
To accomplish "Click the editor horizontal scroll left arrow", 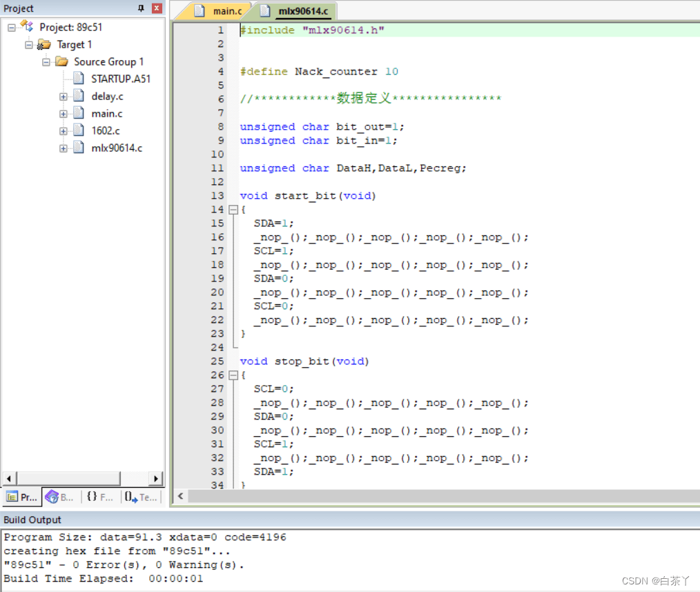I will 180,496.
